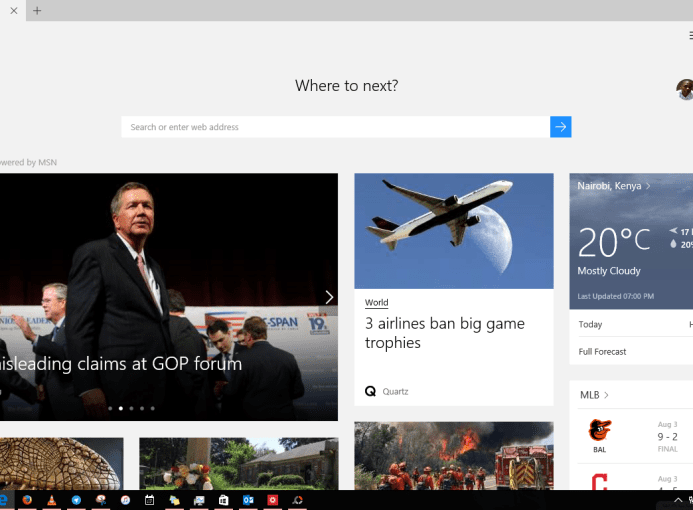693x510 pixels.
Task: Click the Mostly Cloudy condition text
Action: tap(609, 271)
